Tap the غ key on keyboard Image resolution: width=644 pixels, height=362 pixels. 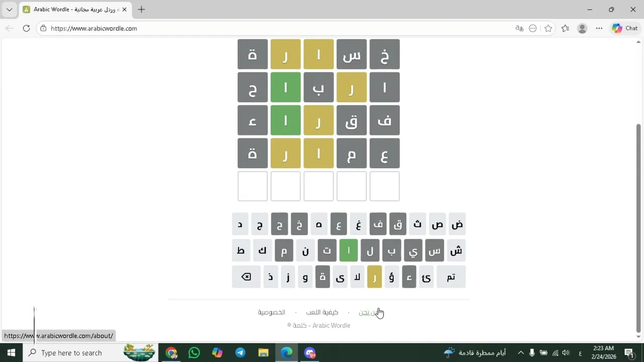pos(358,224)
